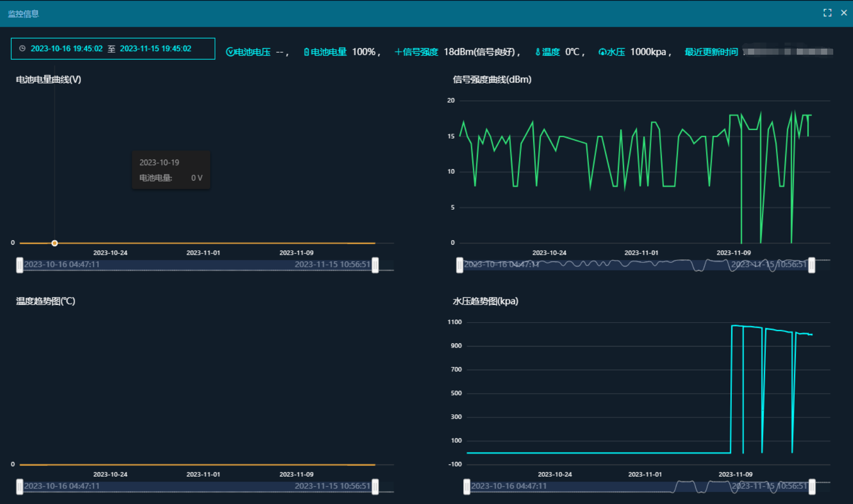Grab right zoom handle of water pressure slider
The image size is (853, 504).
pos(812,487)
